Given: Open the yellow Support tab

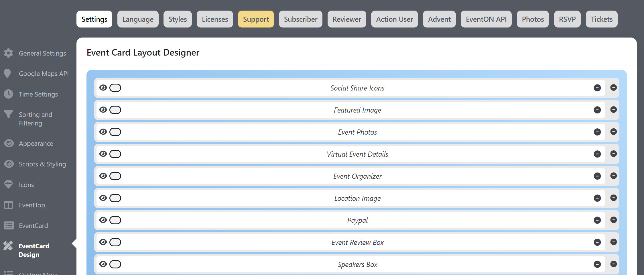Looking at the screenshot, I should click(x=256, y=19).
